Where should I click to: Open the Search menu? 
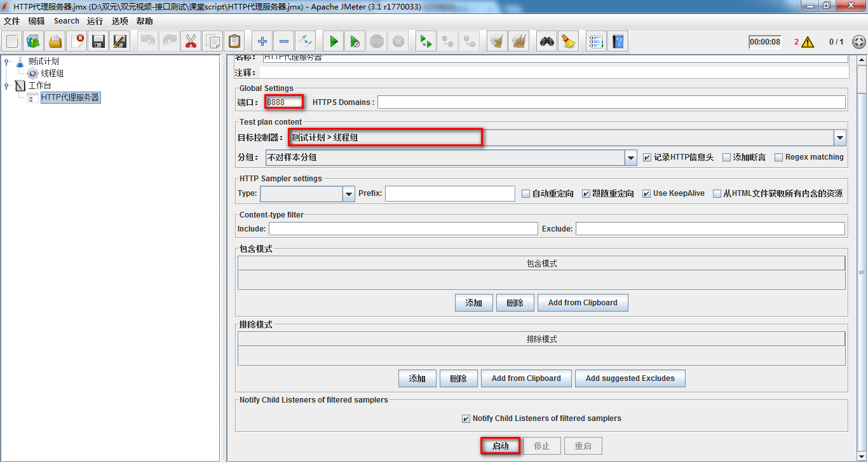[x=67, y=21]
